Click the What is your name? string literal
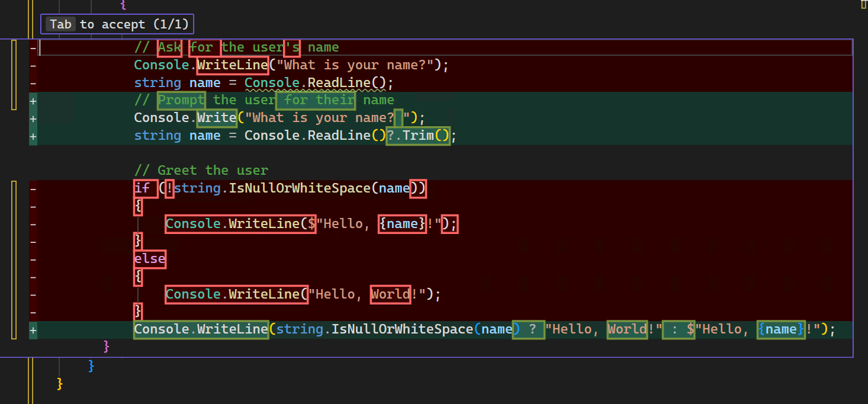The height and width of the screenshot is (404, 868). [355, 65]
